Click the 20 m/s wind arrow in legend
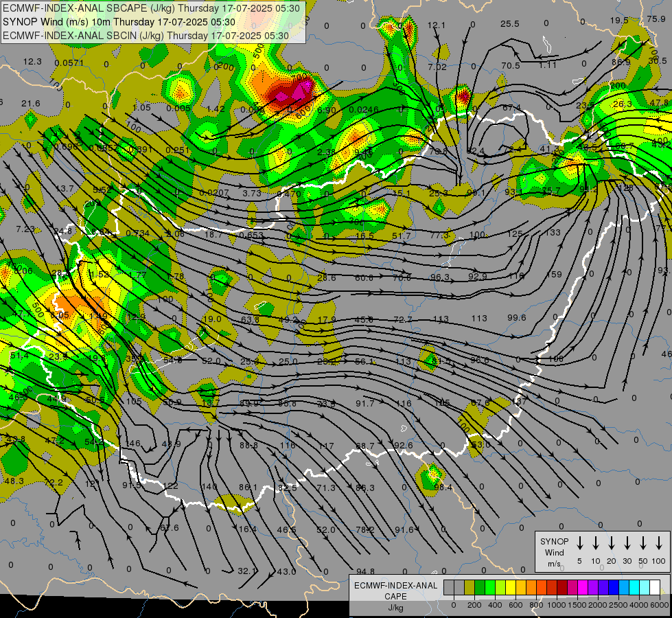672x618 pixels. 611,542
